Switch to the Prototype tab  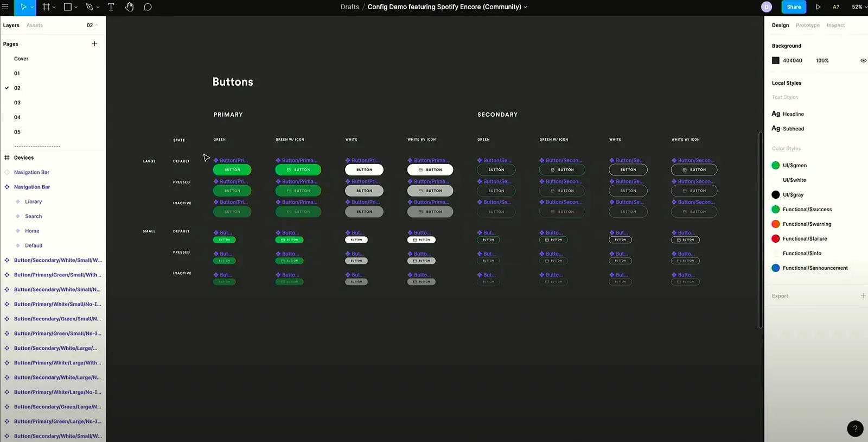tap(808, 26)
